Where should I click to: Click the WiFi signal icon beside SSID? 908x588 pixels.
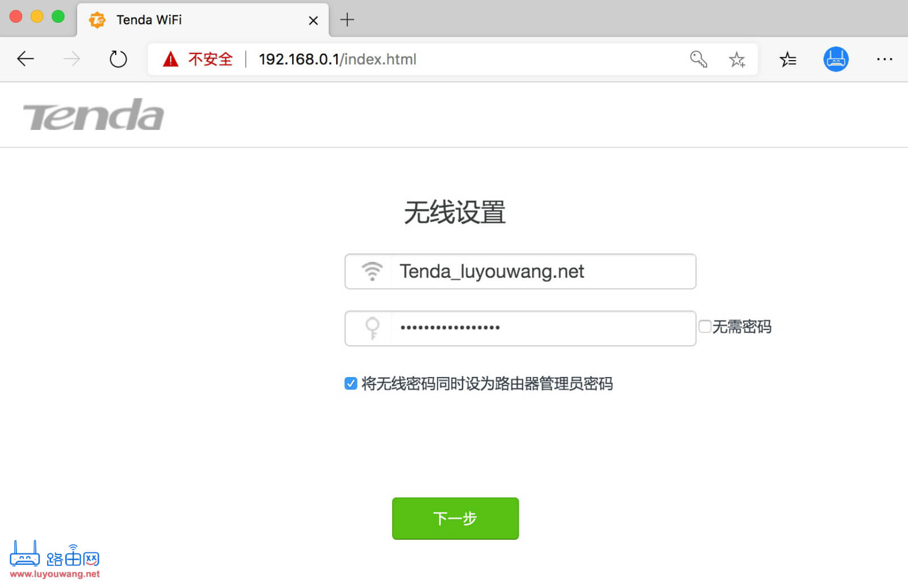click(x=372, y=271)
